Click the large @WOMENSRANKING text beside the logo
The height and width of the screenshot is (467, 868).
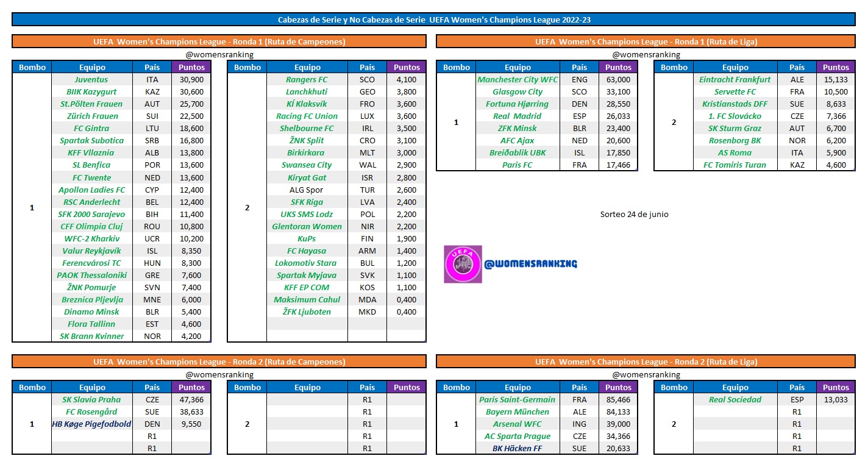530,264
